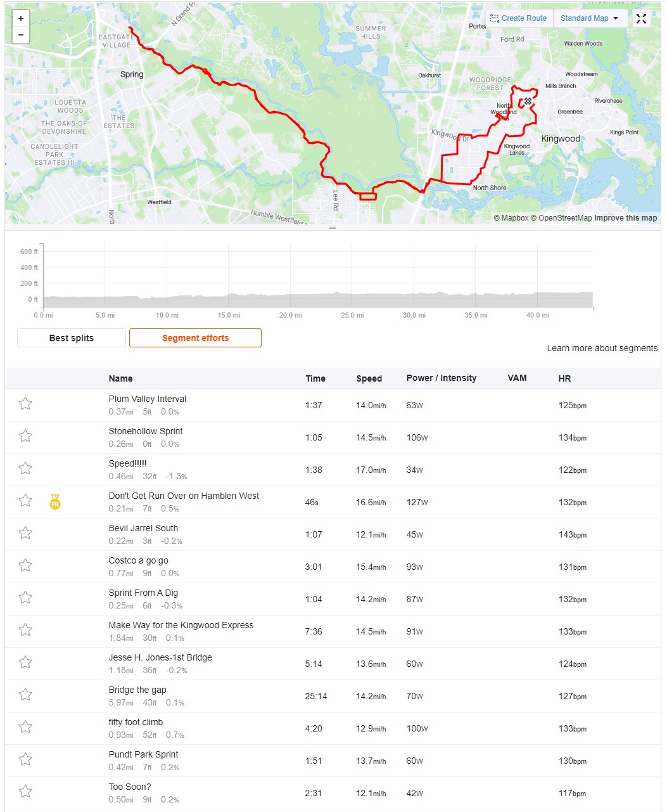Star the Stonehollow Sprint segment
Viewport: 667px width, 812px height.
click(x=25, y=436)
